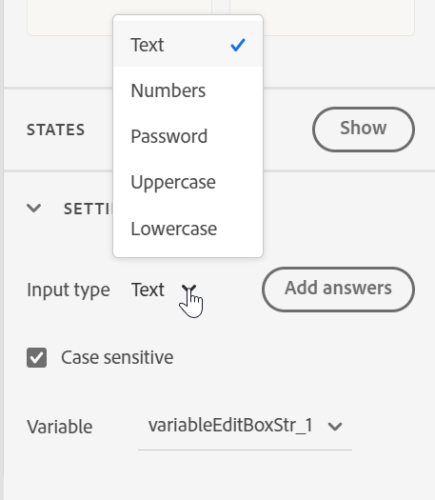The image size is (435, 500).
Task: Click the current Input type value Text
Action: pos(148,289)
